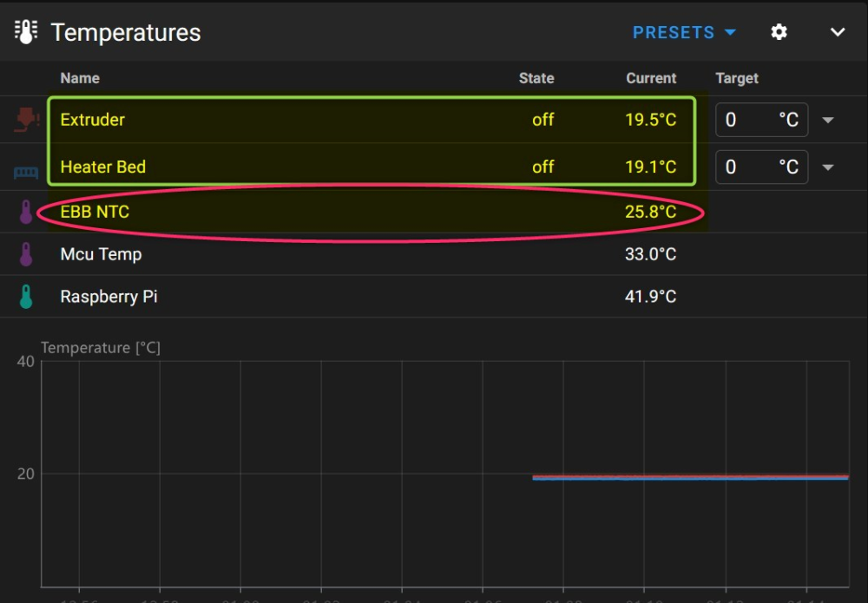Expand Extruder target temperature dropdown
This screenshot has height=603, width=868.
[828, 120]
